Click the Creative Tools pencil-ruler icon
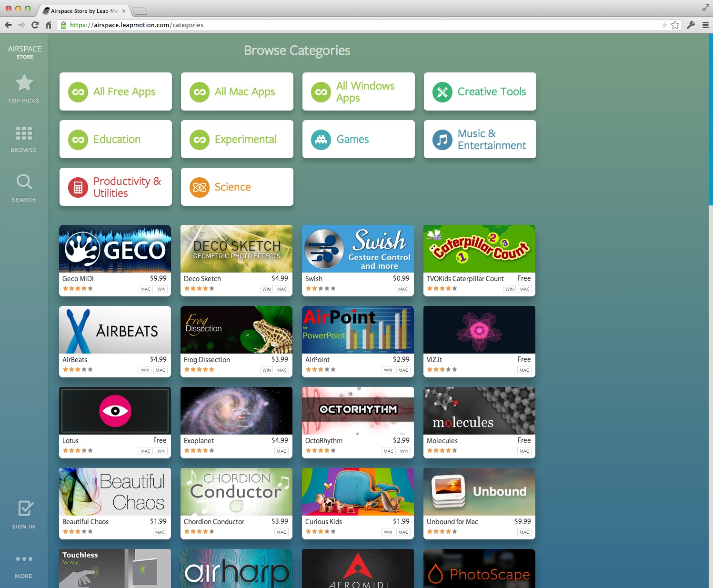 coord(442,92)
